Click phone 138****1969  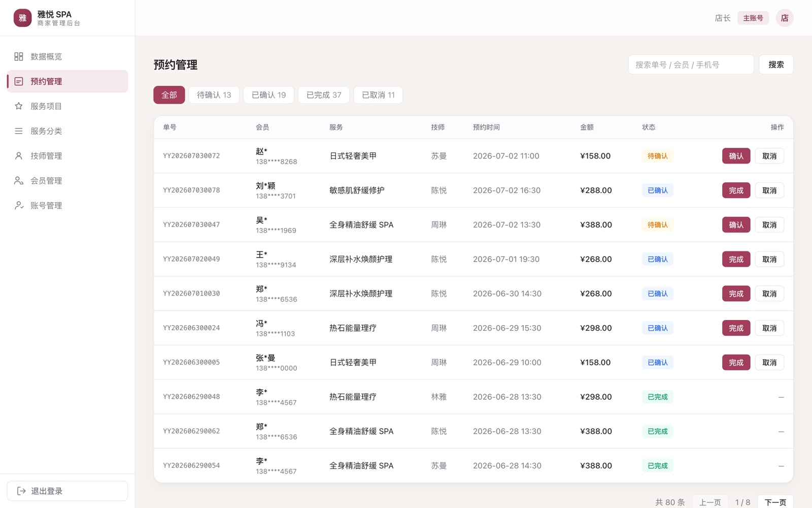(x=276, y=231)
